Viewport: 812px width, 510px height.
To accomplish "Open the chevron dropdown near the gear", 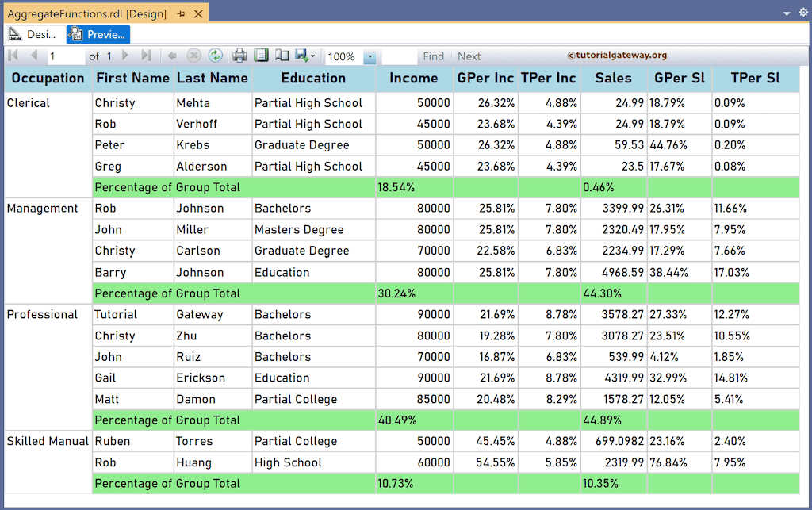I will tap(787, 13).
